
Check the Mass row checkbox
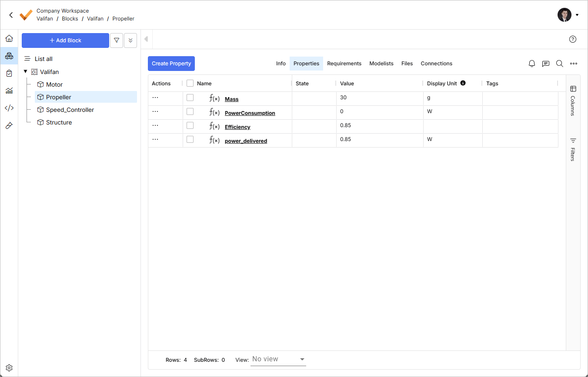(x=190, y=98)
